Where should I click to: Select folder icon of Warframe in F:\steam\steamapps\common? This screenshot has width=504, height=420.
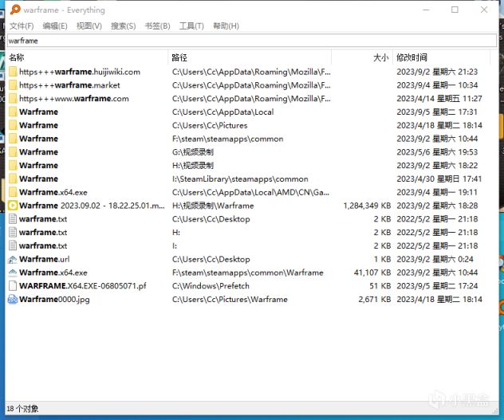tap(13, 139)
